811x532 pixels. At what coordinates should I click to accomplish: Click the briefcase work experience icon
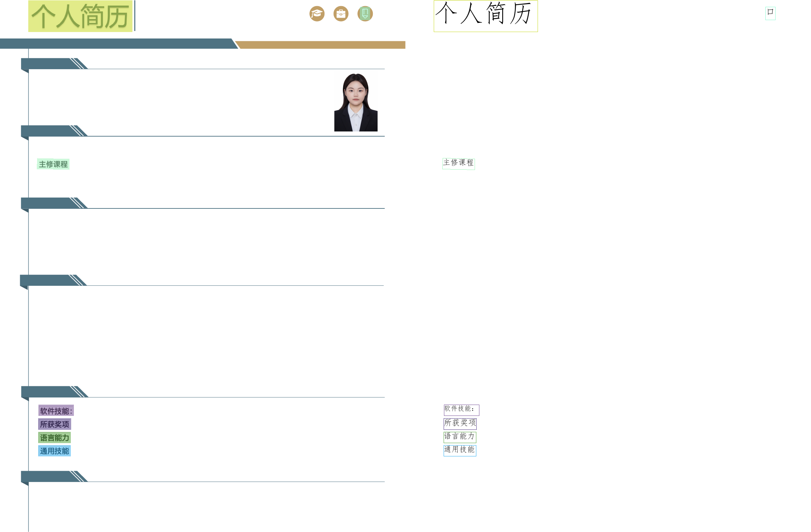coord(341,14)
